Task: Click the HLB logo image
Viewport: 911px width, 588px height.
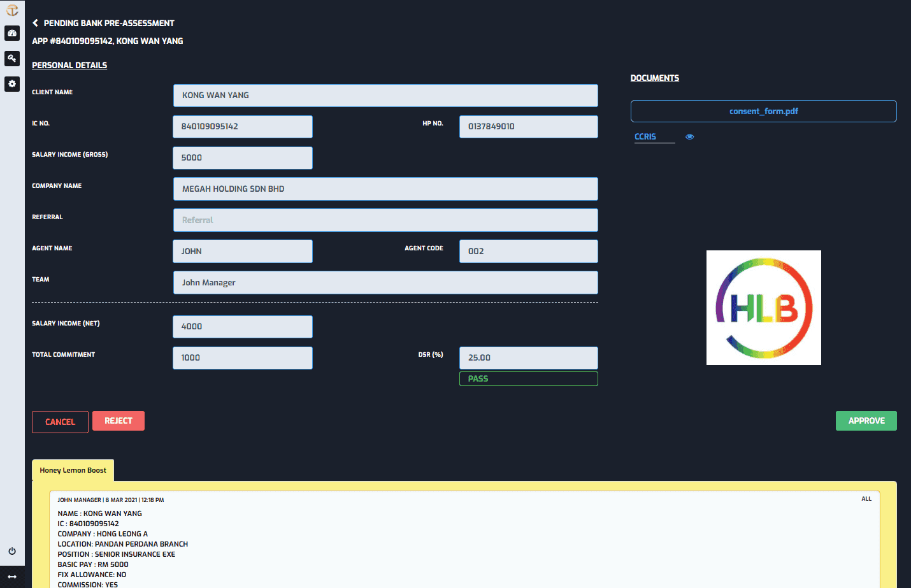Action: (763, 307)
